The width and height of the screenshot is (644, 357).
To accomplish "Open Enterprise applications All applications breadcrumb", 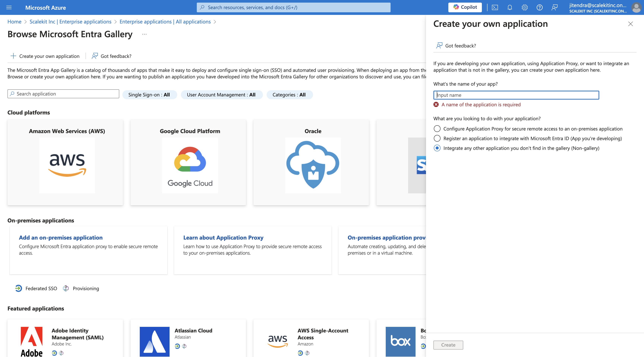I will click(165, 22).
